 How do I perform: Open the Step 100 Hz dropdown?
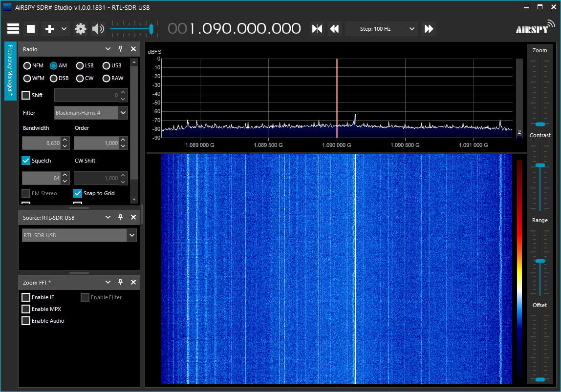[381, 29]
